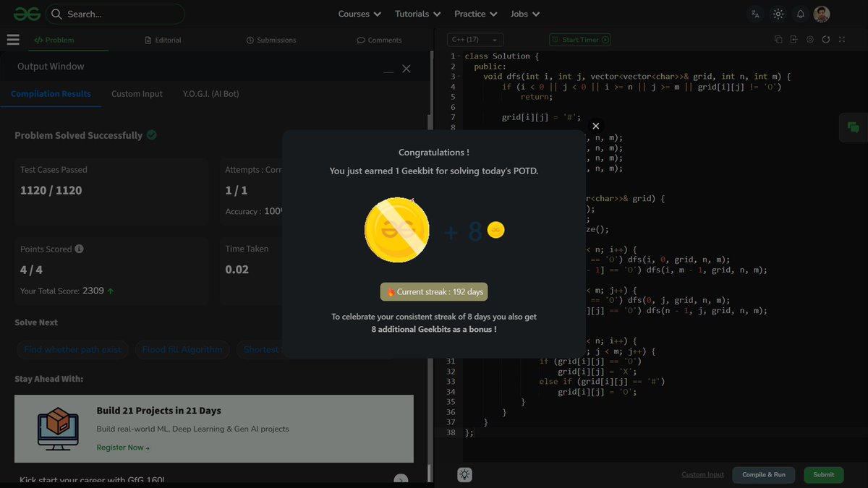Click the Time Taken value 0.02

pyautogui.click(x=237, y=269)
